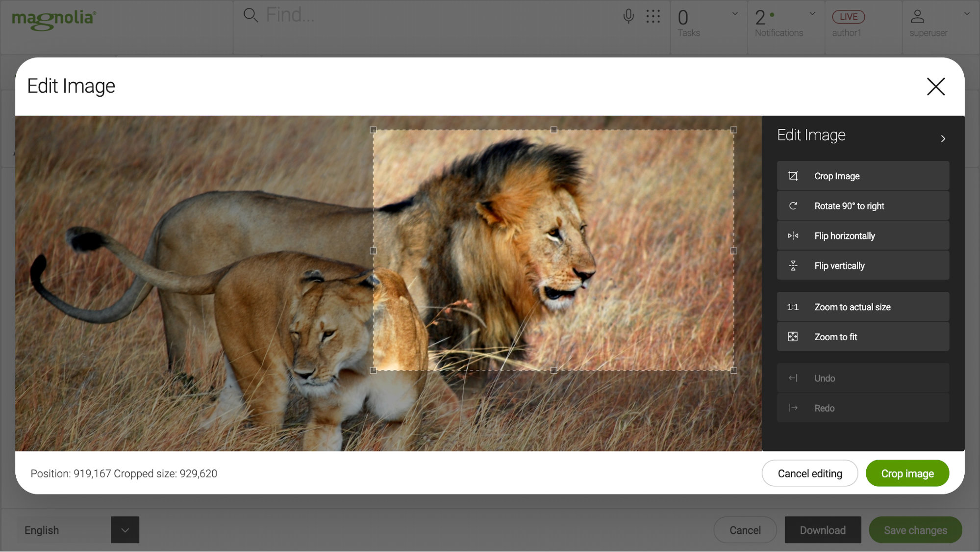Zoom the image to fit

[x=862, y=337]
